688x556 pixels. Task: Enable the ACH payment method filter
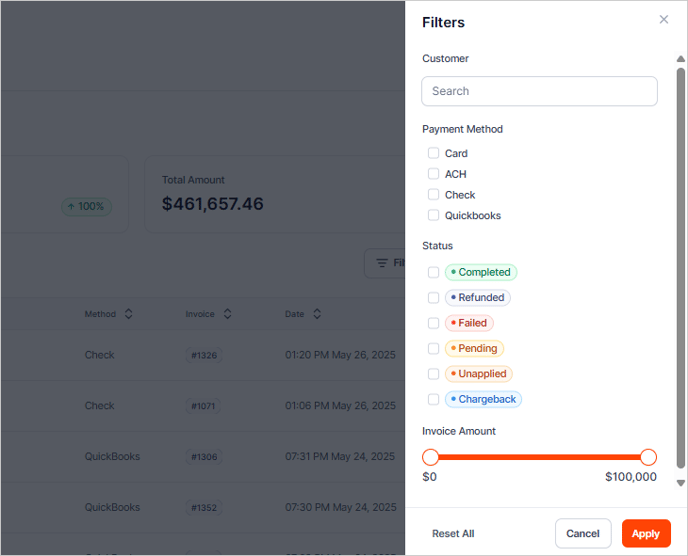coord(434,174)
